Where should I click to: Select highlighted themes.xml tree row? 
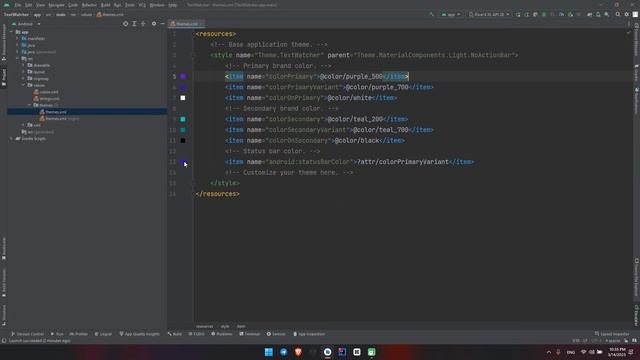tap(87, 112)
